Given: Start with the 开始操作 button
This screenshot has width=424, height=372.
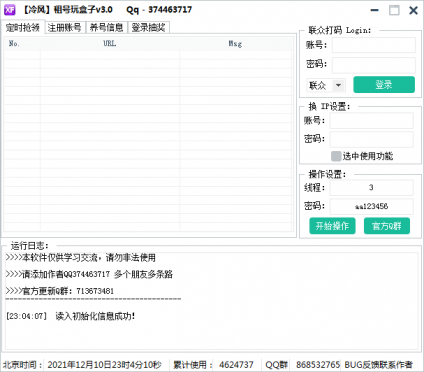Looking at the screenshot, I should coord(332,226).
